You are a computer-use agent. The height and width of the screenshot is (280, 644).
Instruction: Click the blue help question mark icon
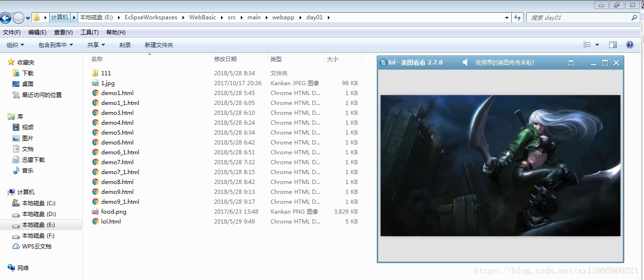(x=630, y=45)
